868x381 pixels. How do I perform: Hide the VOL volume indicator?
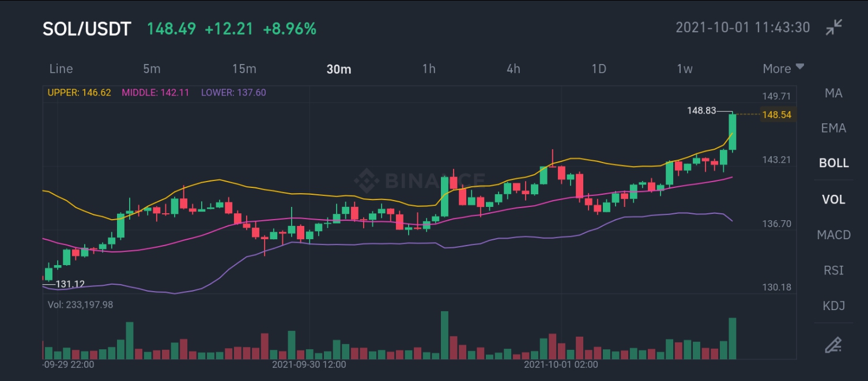[x=833, y=199]
